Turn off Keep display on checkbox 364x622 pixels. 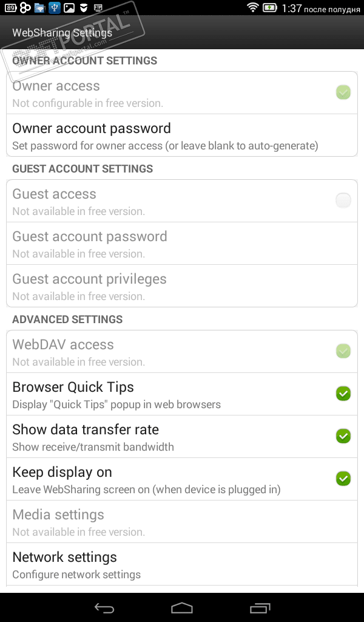pos(343,479)
